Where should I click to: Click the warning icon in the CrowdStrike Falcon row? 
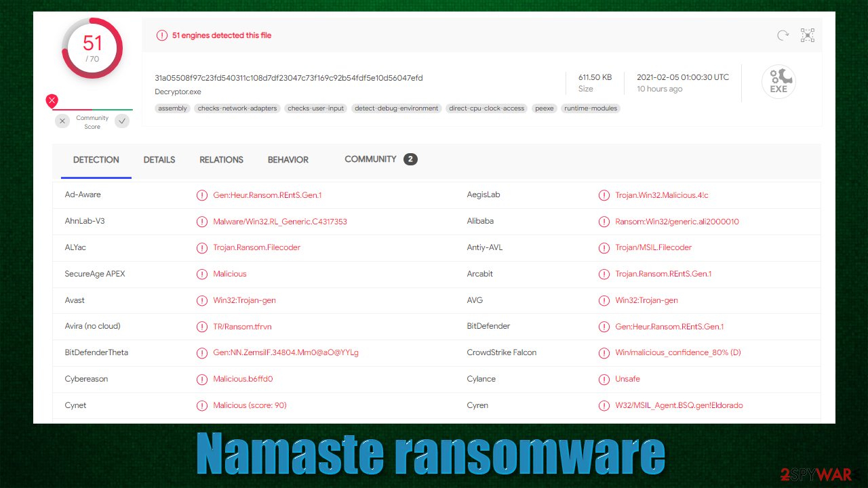[604, 353]
